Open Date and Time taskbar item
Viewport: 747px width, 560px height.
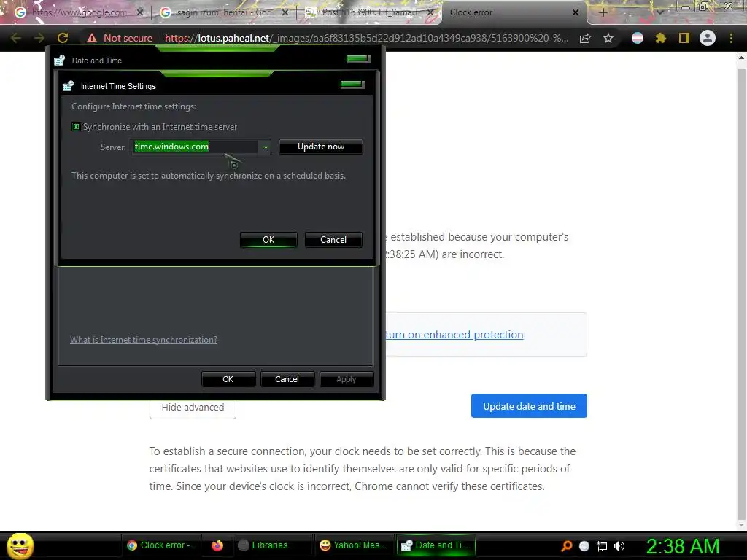(x=436, y=545)
